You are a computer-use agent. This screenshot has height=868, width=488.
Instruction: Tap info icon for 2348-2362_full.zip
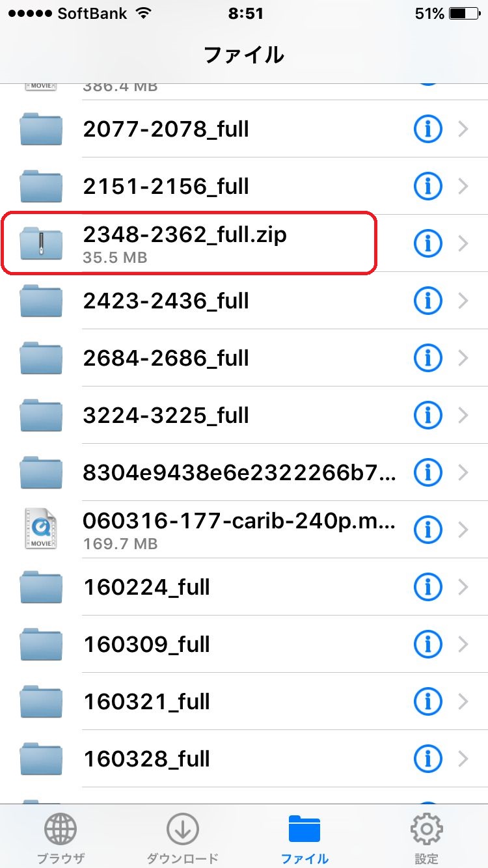(427, 244)
